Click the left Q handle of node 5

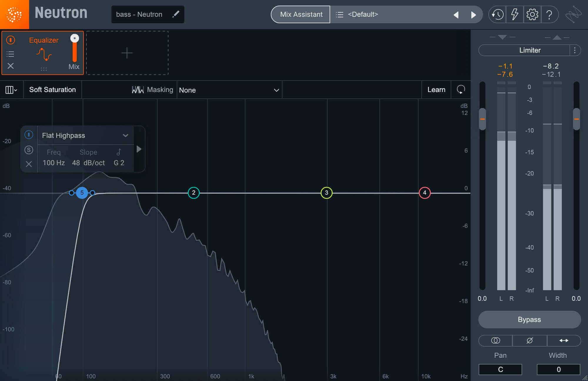click(71, 193)
